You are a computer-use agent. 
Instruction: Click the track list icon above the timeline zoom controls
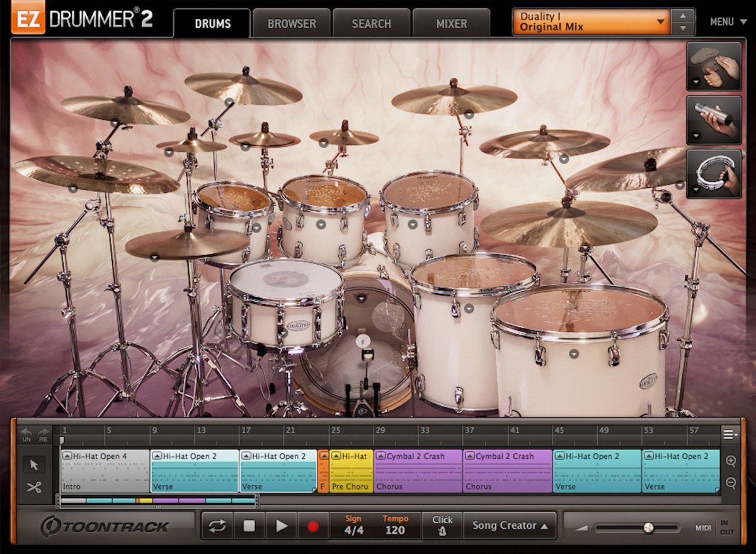pyautogui.click(x=730, y=434)
